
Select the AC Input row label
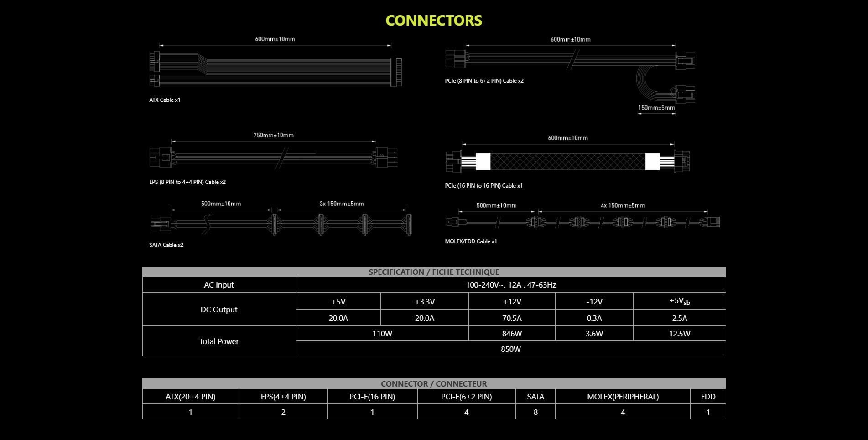pyautogui.click(x=218, y=285)
